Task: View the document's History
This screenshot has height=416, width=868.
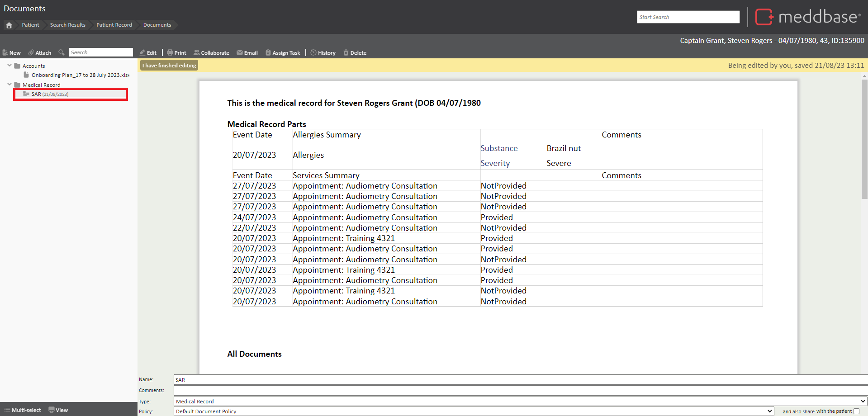Action: [x=323, y=52]
